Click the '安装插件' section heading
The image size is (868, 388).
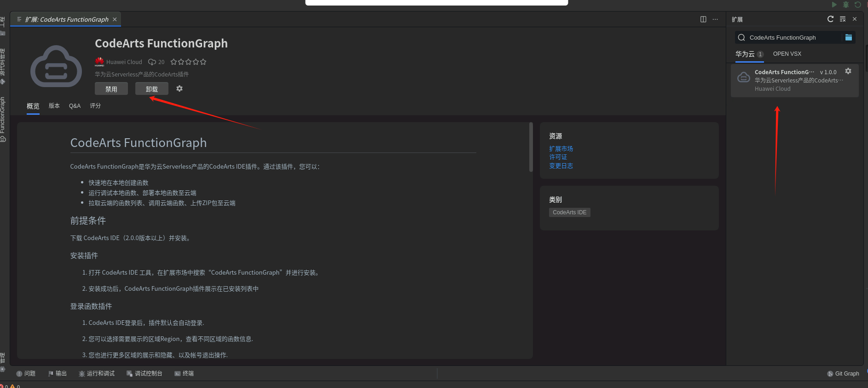point(84,256)
